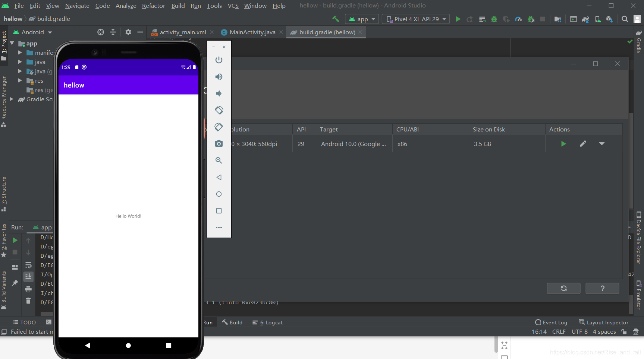
Task: Clear the console with the trash icon
Action: [28, 301]
